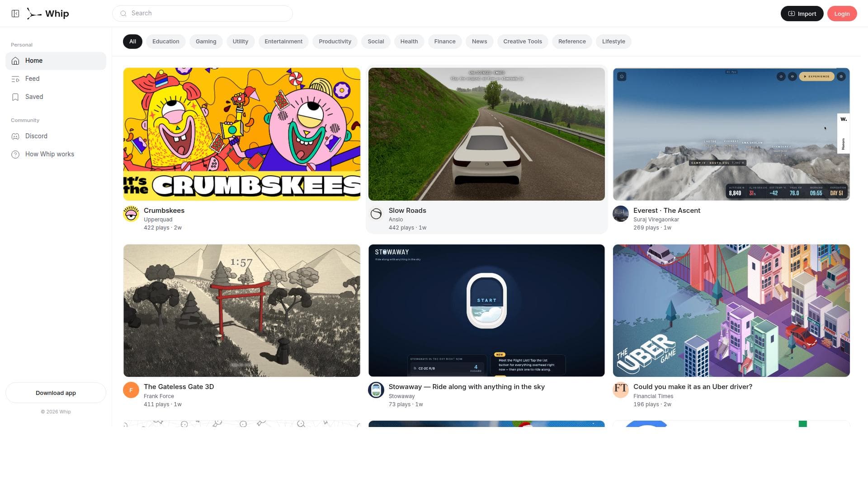
Task: Open the Gateless Gate 3D creator avatar
Action: tap(131, 390)
